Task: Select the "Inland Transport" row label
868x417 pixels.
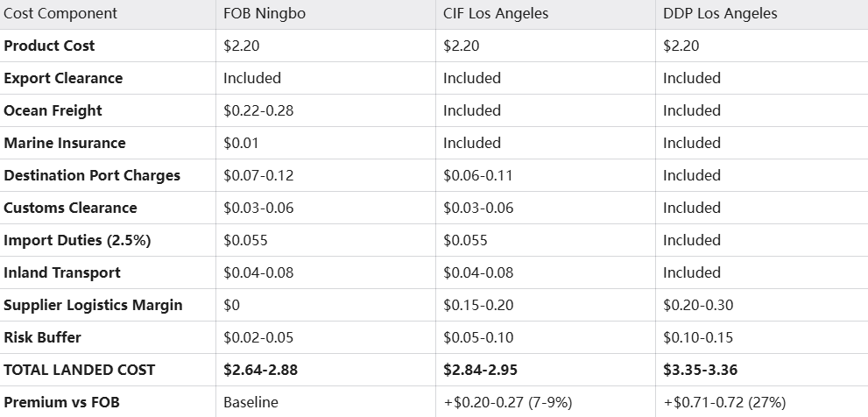Action: pyautogui.click(x=60, y=272)
